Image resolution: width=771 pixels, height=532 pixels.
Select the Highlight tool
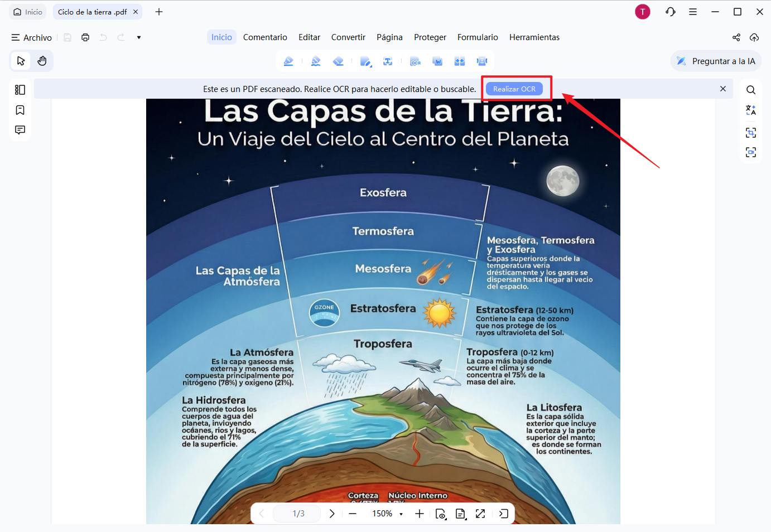pos(289,61)
